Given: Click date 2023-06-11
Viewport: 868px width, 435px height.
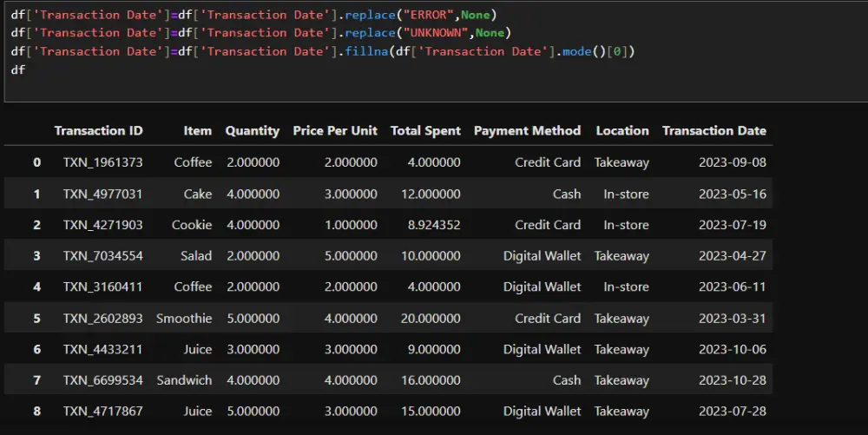Looking at the screenshot, I should point(733,287).
